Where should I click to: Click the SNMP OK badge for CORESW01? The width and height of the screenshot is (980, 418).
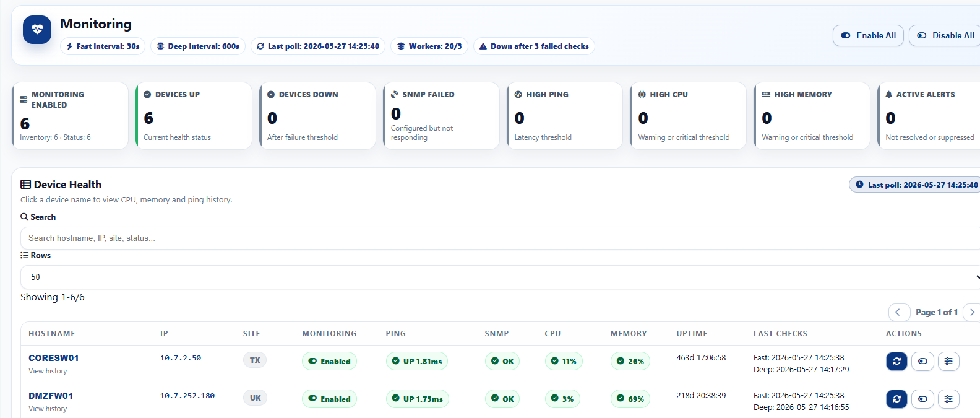pos(502,361)
